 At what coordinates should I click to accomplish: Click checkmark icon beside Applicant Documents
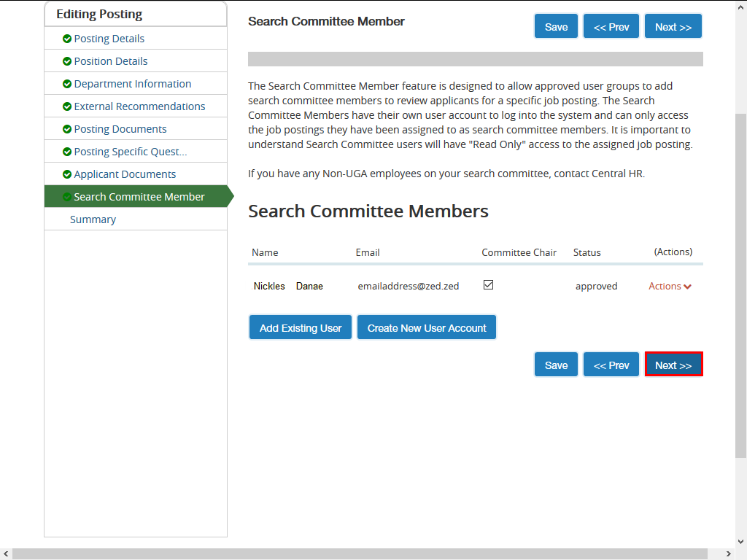coord(67,174)
